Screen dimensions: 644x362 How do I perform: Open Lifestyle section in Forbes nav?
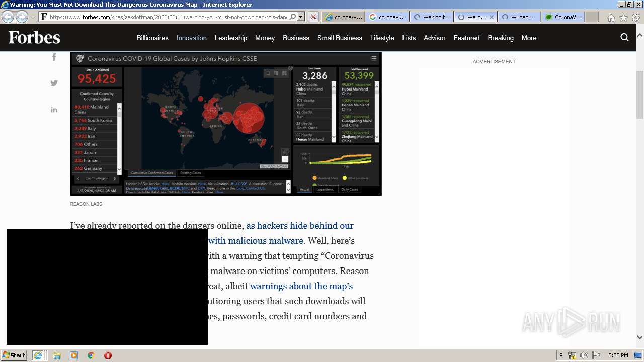pyautogui.click(x=382, y=38)
